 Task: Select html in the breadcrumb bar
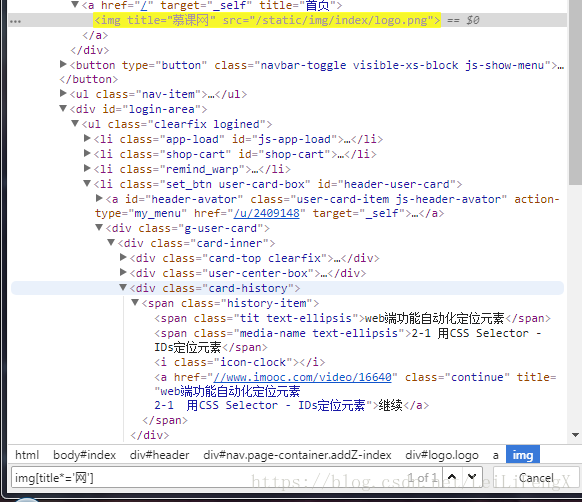(x=27, y=455)
